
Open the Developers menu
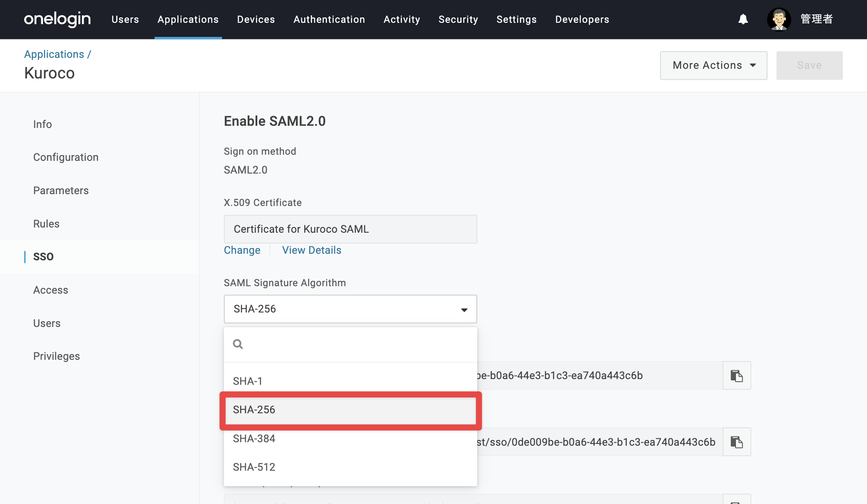pos(582,19)
